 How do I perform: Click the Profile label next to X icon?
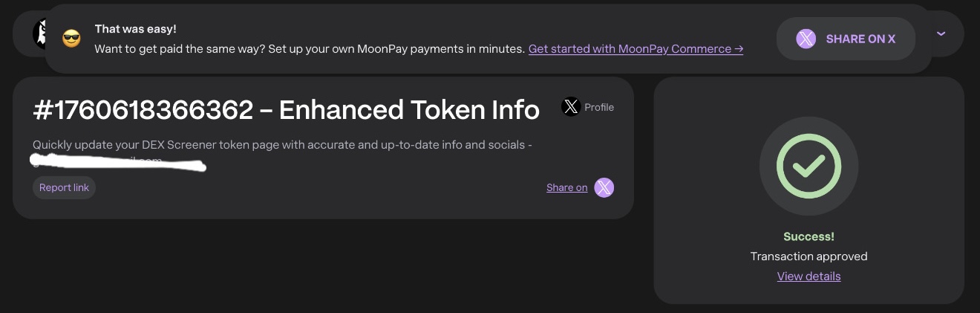coord(599,107)
